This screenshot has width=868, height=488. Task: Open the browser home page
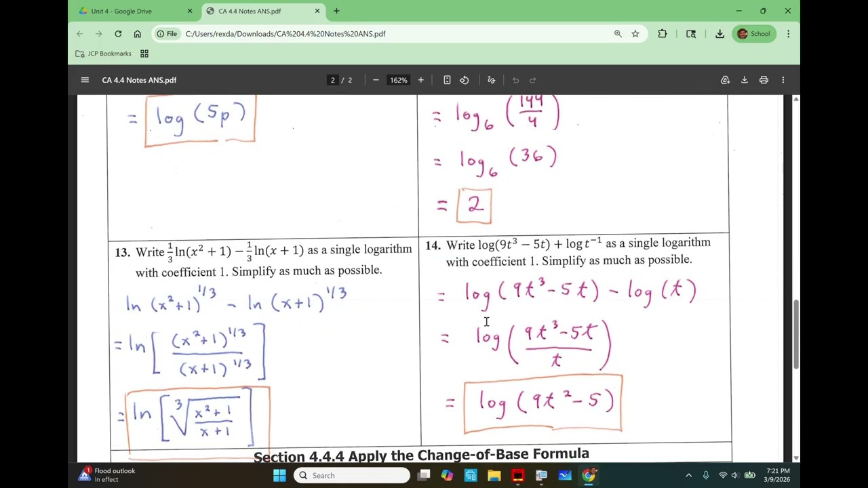pos(138,34)
